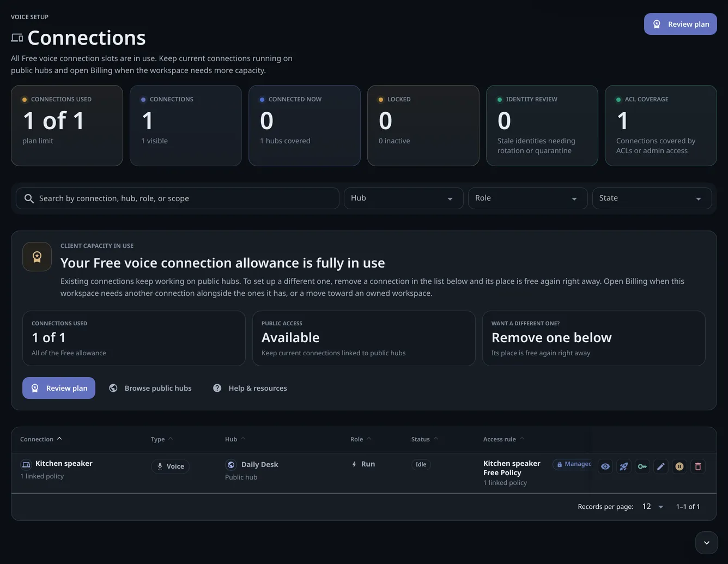Open Help & resources
This screenshot has height=564, width=728.
[250, 388]
